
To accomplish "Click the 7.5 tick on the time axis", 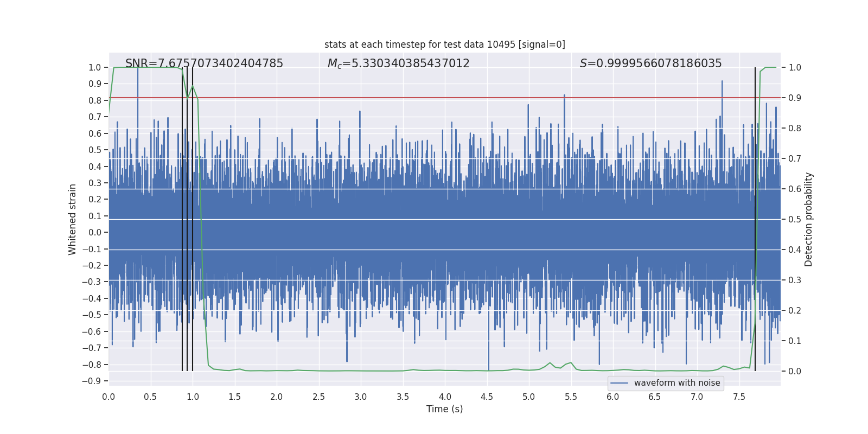I will [x=739, y=397].
